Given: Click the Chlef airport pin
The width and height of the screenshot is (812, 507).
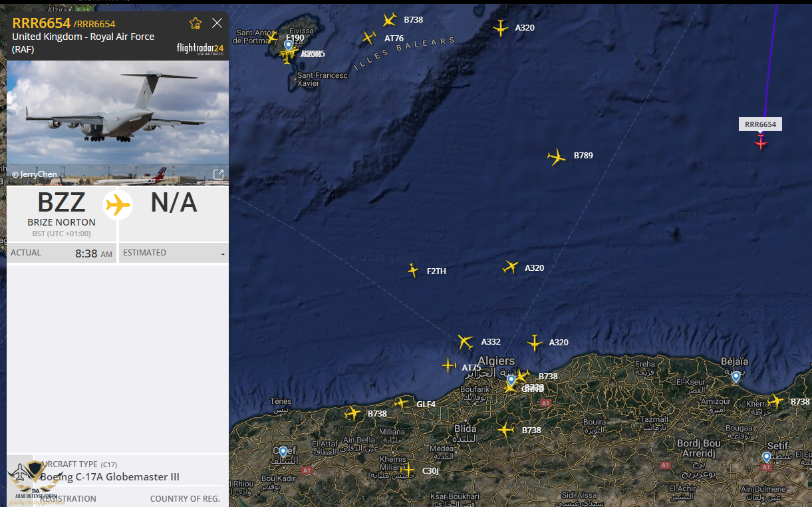Looking at the screenshot, I should tap(283, 452).
